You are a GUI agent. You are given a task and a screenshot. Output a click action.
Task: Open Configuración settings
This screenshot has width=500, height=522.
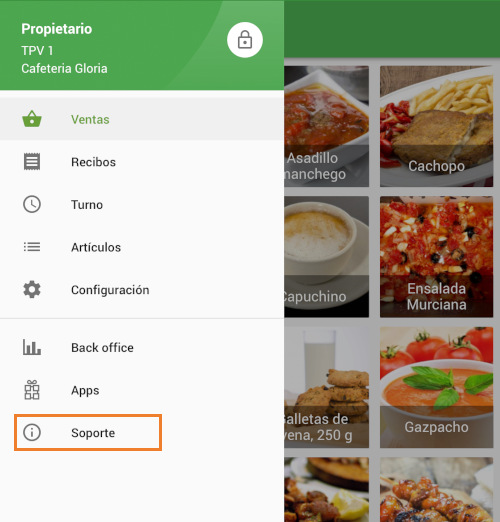142,290
